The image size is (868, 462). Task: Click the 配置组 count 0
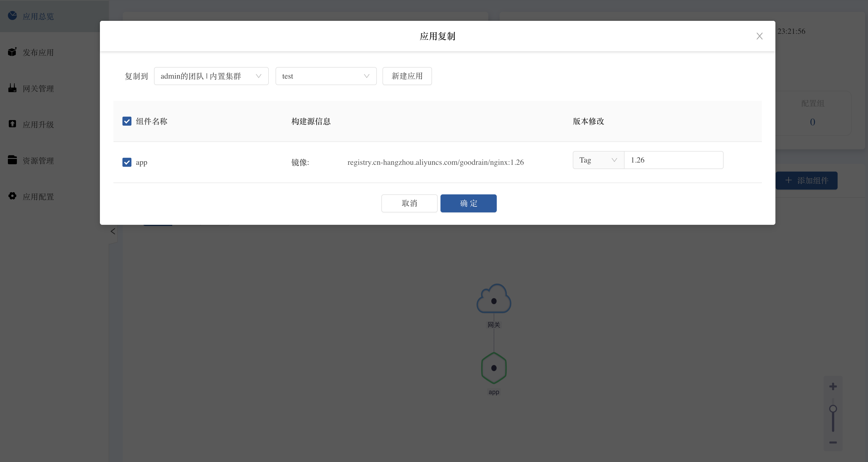click(812, 122)
